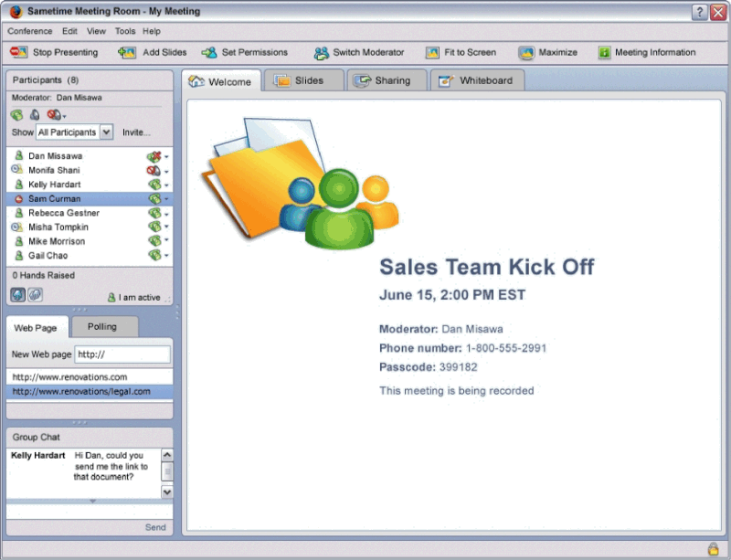Click chat scrollbar down arrow
This screenshot has height=560, width=731.
(x=167, y=491)
